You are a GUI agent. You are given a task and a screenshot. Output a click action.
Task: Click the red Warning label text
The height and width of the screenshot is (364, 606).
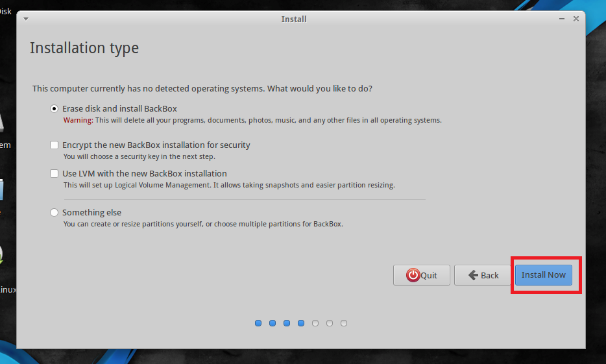point(78,120)
